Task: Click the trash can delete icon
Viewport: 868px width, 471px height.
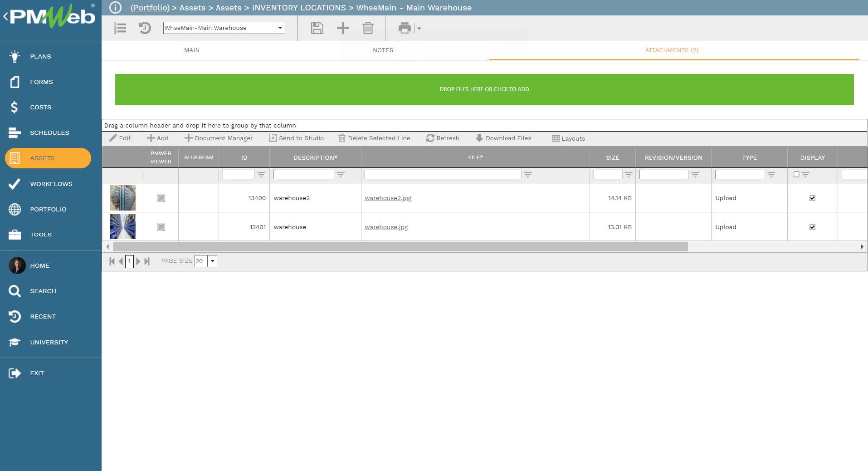Action: click(x=368, y=28)
